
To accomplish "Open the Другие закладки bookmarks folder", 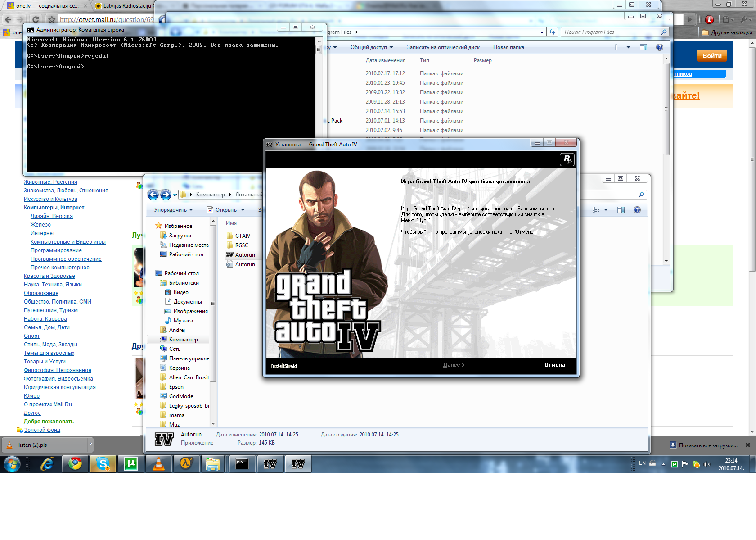I will 727,32.
